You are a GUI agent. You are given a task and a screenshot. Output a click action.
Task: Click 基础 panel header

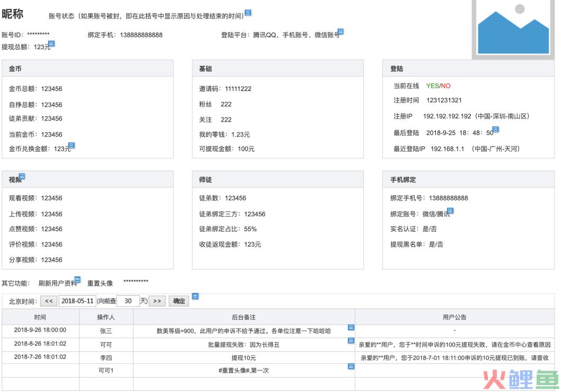278,68
